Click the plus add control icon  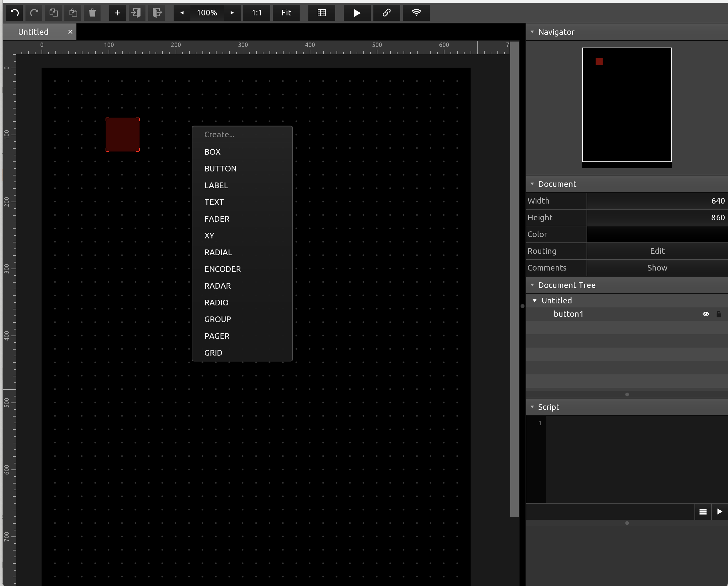point(117,13)
